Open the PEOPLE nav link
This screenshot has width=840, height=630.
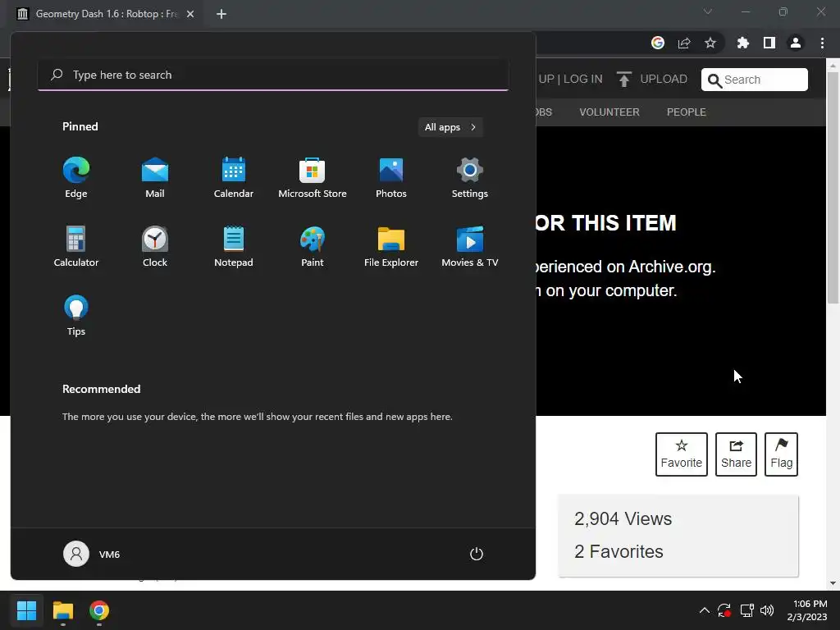click(687, 112)
